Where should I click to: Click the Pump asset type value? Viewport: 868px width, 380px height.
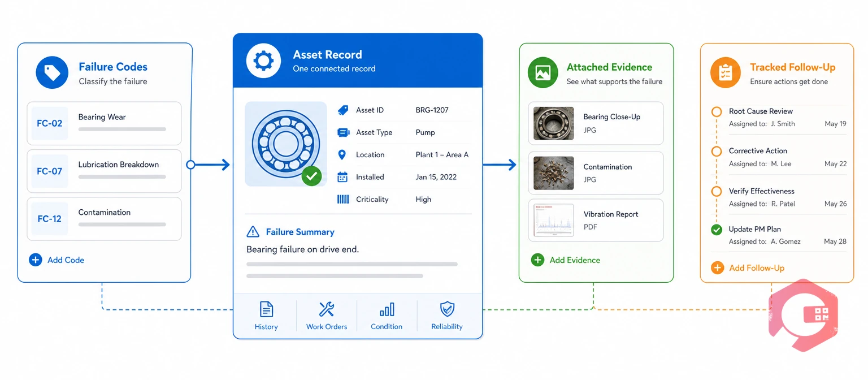pos(425,132)
